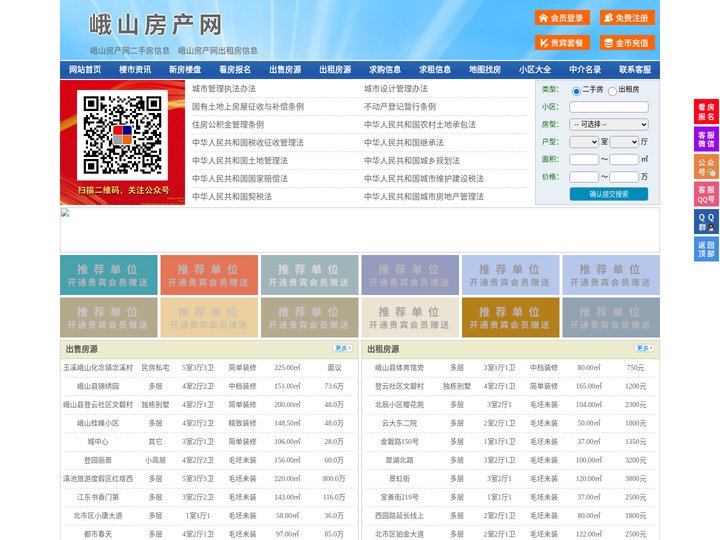
Task: Open the 中华人民共和国土地管理法 link
Action: (240, 160)
